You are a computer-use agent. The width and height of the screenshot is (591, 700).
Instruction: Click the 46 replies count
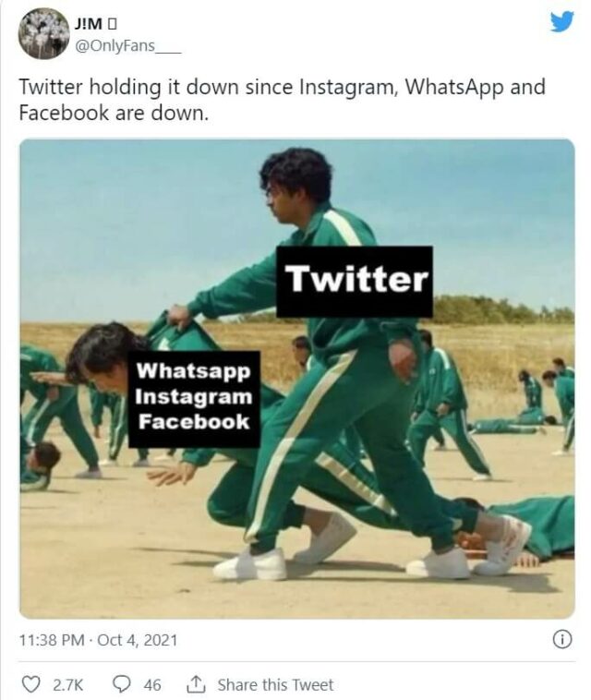click(152, 685)
